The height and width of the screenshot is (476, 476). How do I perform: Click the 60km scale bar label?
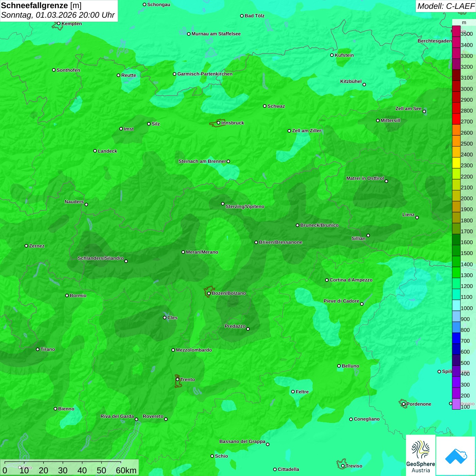[126, 470]
